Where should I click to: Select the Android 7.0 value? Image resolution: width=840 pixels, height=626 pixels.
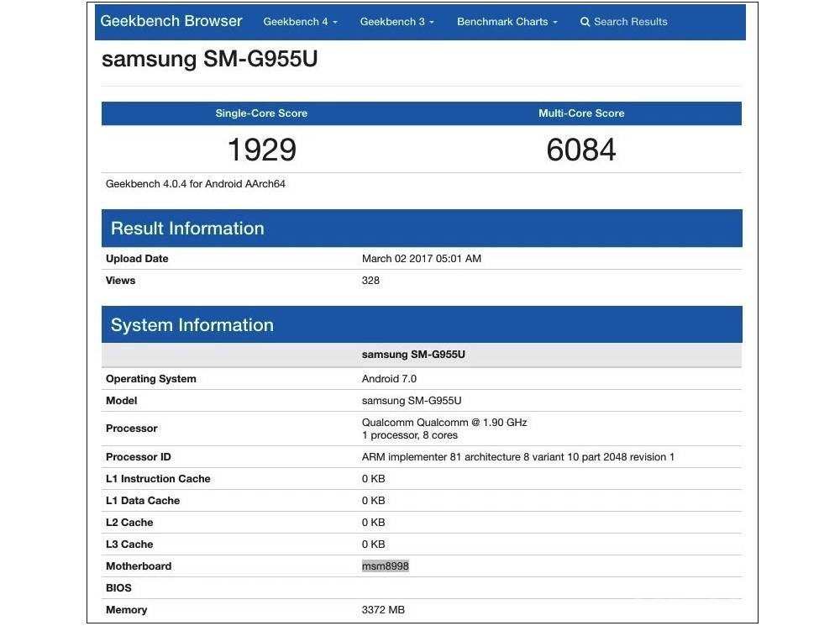point(389,379)
